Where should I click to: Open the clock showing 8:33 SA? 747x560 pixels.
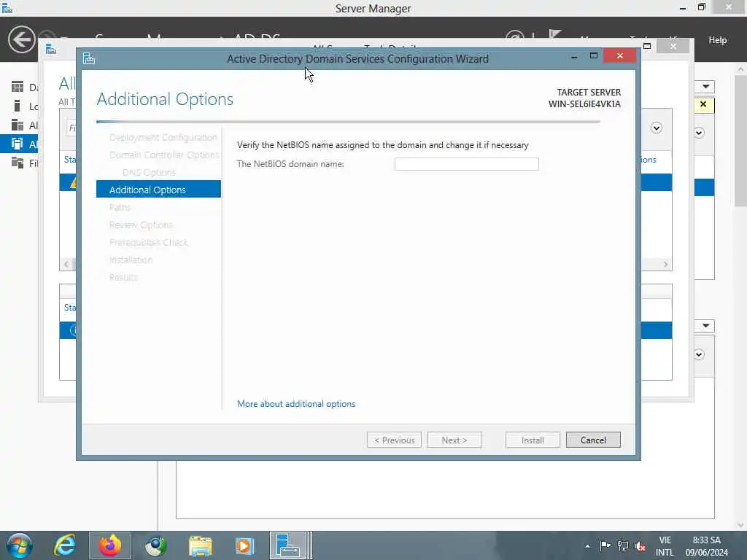click(706, 546)
